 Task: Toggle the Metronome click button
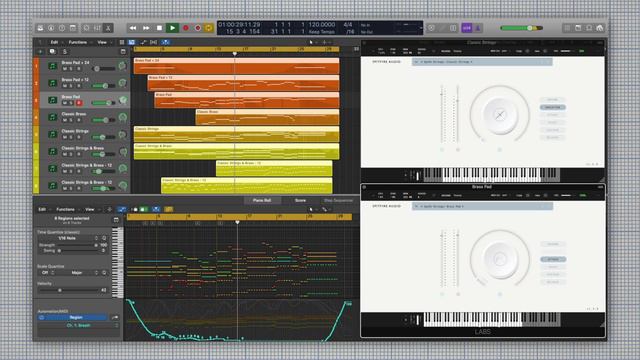[x=478, y=28]
